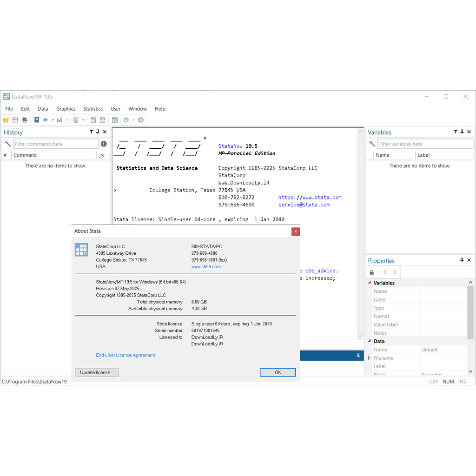
Task: Toggle the filter funnel in Variables panel
Action: pyautogui.click(x=456, y=132)
